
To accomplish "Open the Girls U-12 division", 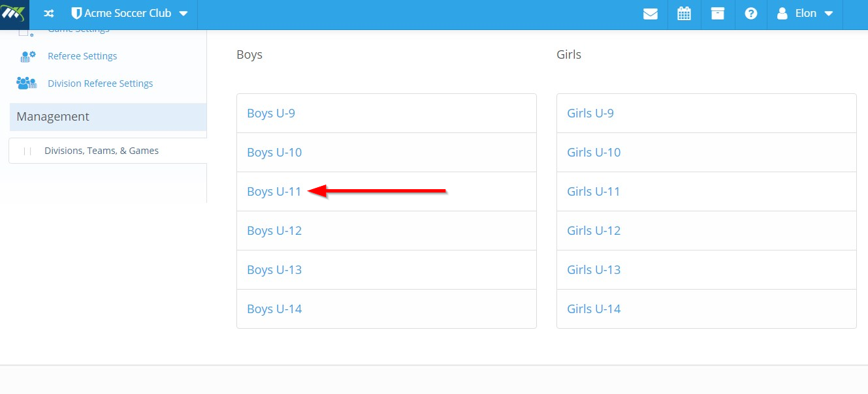I will click(x=594, y=231).
